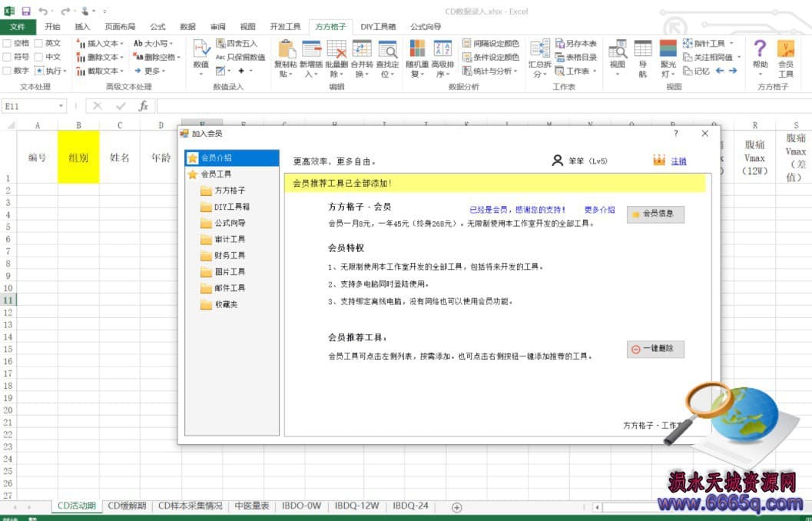812x521 pixels.
Task: Click the 四舍五入 rounding tool
Action: 237,44
